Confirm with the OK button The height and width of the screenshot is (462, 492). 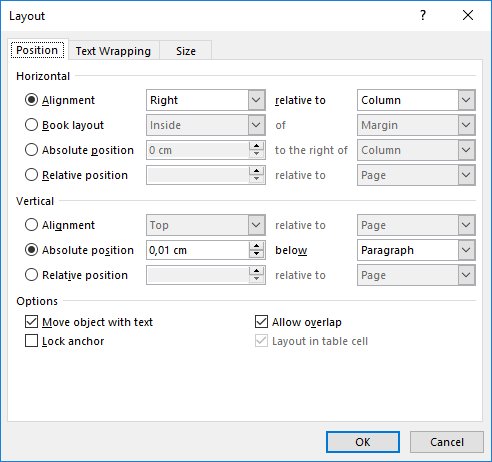pos(363,442)
